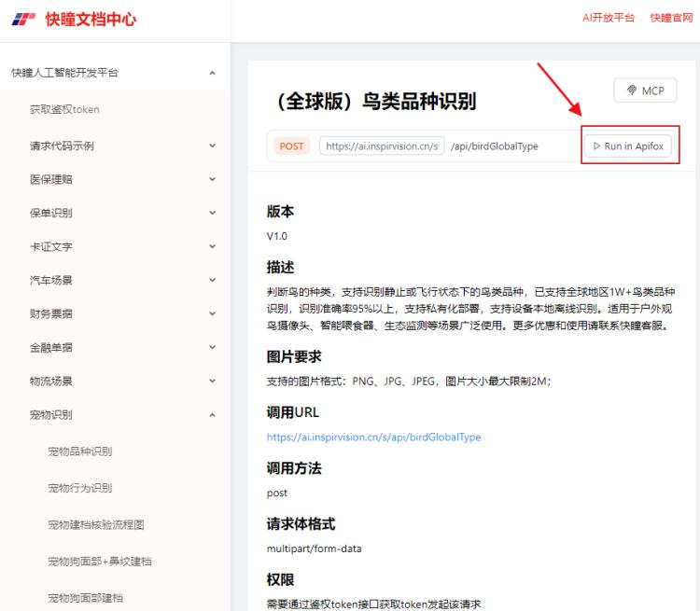Open 宠物狗面部建档 page
The image size is (700, 611).
tap(85, 598)
